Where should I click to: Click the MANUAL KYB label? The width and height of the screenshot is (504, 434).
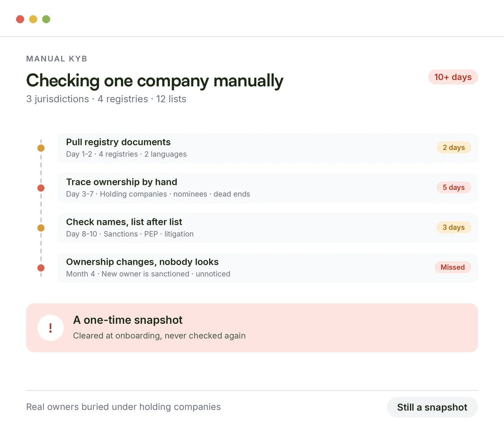pos(56,59)
